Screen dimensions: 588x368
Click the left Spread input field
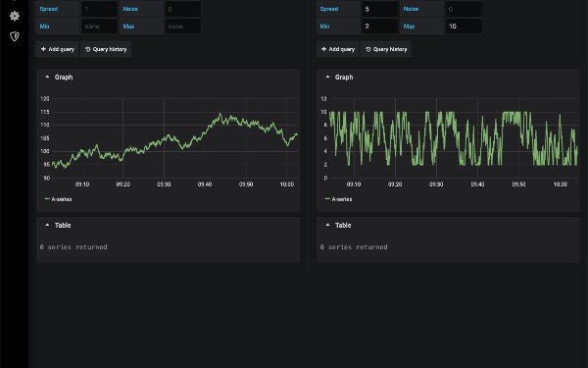[99, 9]
